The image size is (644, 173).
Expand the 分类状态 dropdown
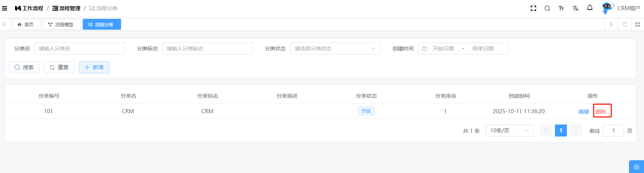point(335,49)
